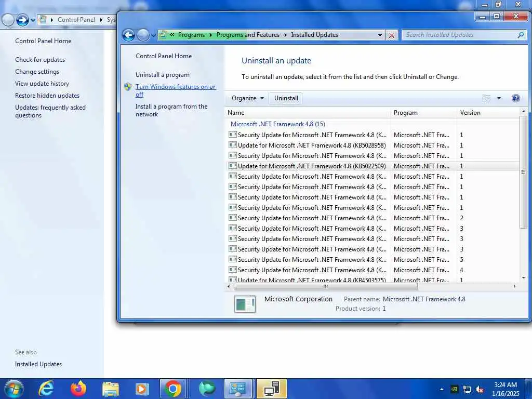The height and width of the screenshot is (399, 532).
Task: Open the Organize menu
Action: pyautogui.click(x=248, y=98)
